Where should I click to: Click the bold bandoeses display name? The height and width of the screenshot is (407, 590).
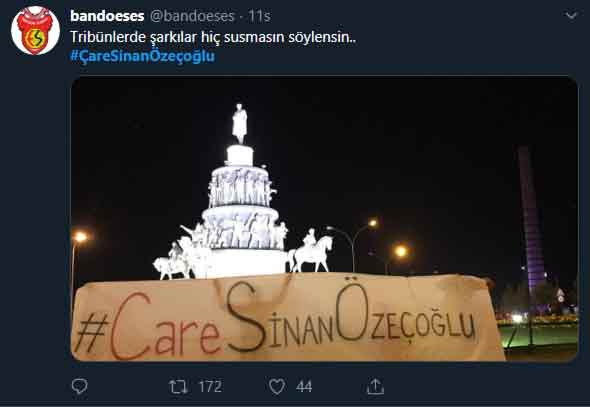pyautogui.click(x=107, y=16)
